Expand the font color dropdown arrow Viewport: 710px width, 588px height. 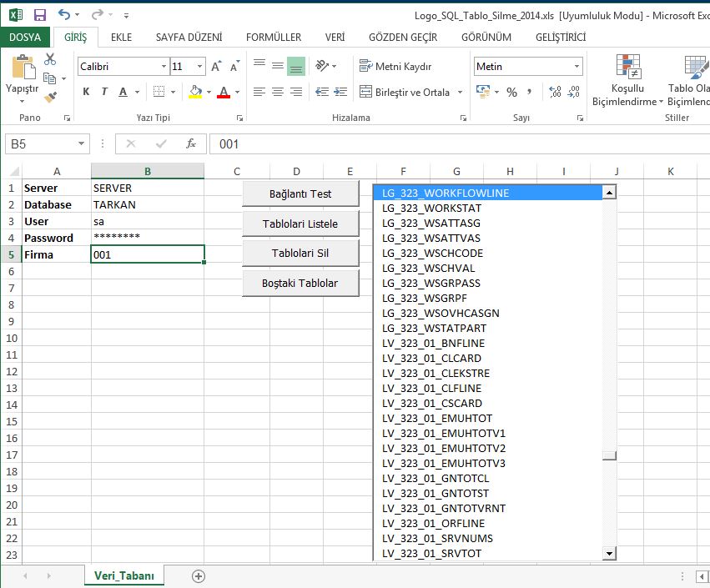(237, 92)
